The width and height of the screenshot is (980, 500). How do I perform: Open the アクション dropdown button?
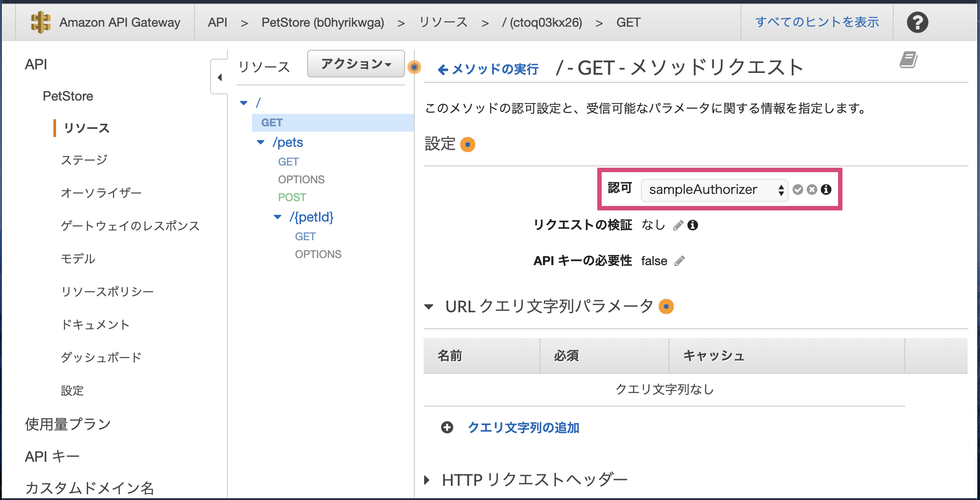coord(356,64)
